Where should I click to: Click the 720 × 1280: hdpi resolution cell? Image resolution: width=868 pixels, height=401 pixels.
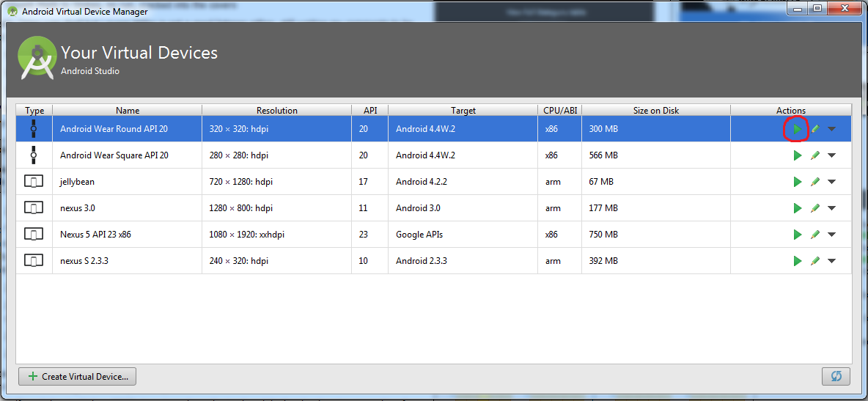point(277,182)
